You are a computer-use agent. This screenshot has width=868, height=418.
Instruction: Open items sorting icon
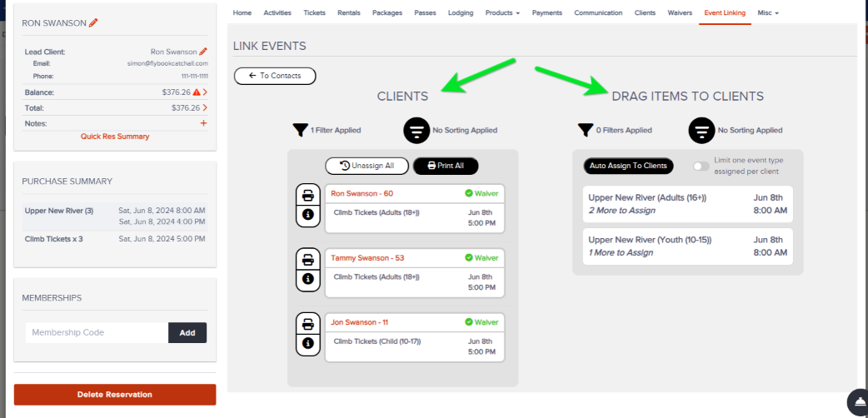coord(701,131)
